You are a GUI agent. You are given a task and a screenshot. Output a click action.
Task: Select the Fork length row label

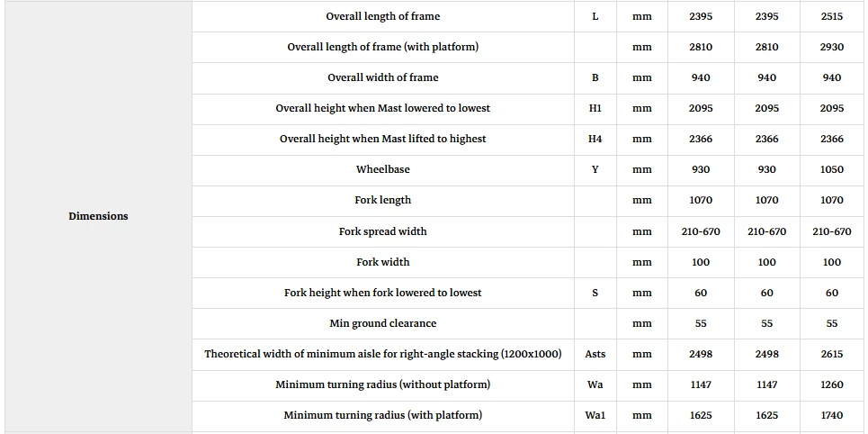(383, 200)
